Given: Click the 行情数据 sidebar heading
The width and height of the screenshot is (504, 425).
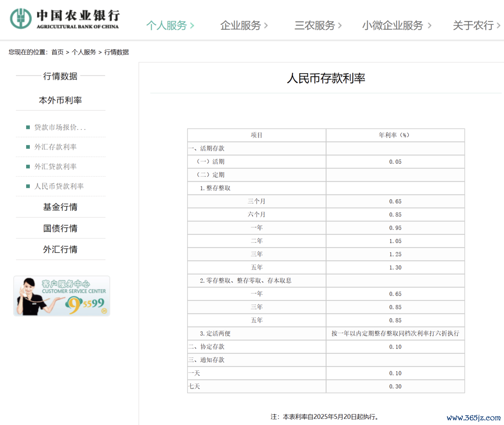Looking at the screenshot, I should [60, 76].
